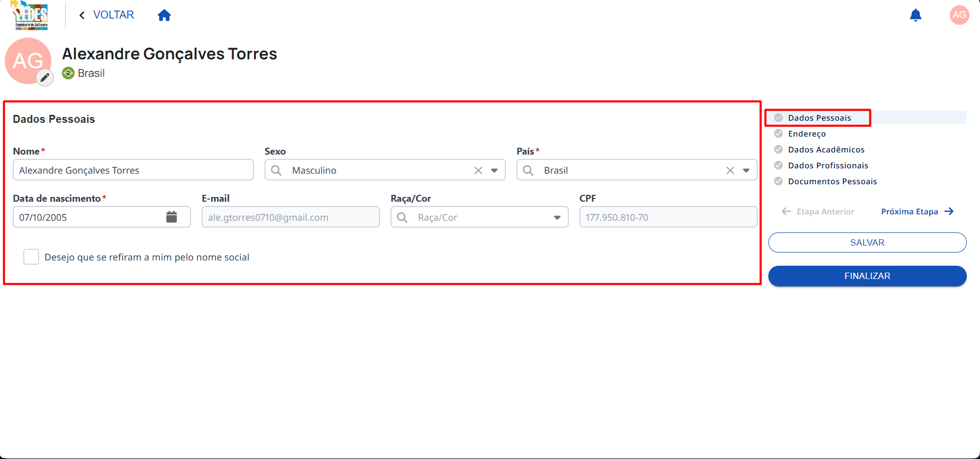Go to home via house icon
This screenshot has width=980, height=459.
coord(165,15)
